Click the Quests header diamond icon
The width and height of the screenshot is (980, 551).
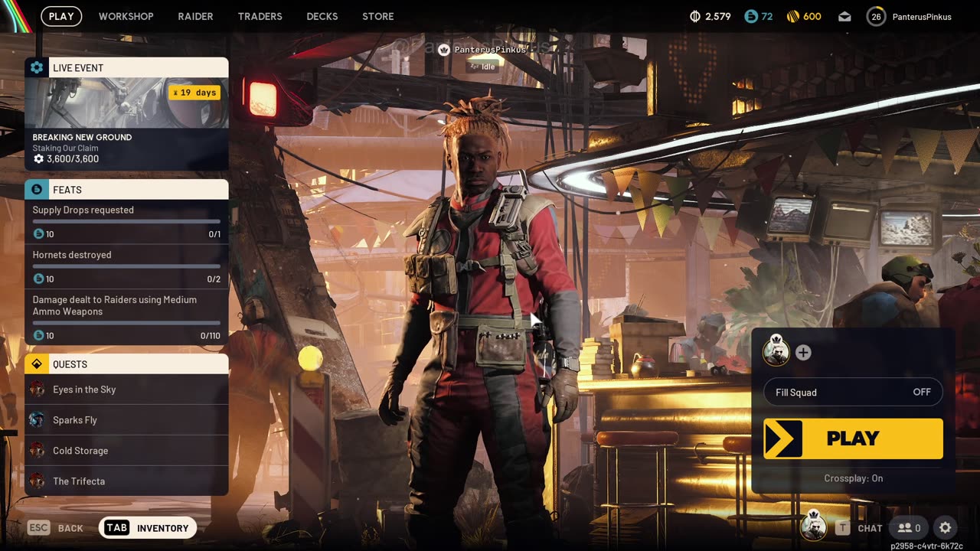37,364
